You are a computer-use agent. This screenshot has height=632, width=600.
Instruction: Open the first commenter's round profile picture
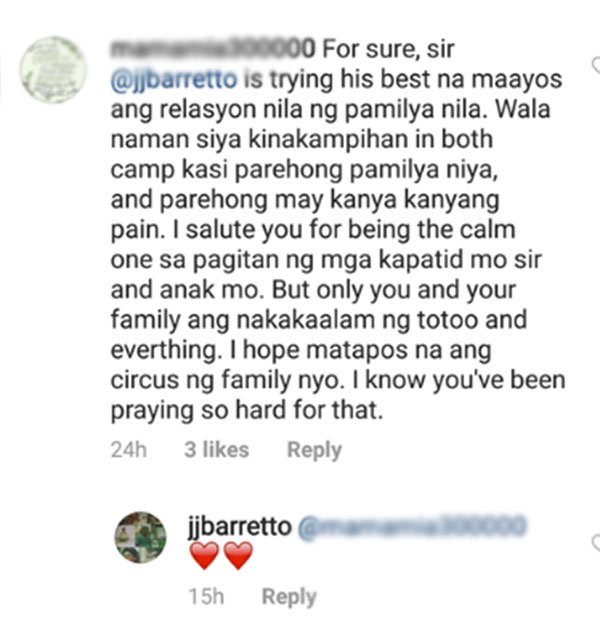click(53, 69)
